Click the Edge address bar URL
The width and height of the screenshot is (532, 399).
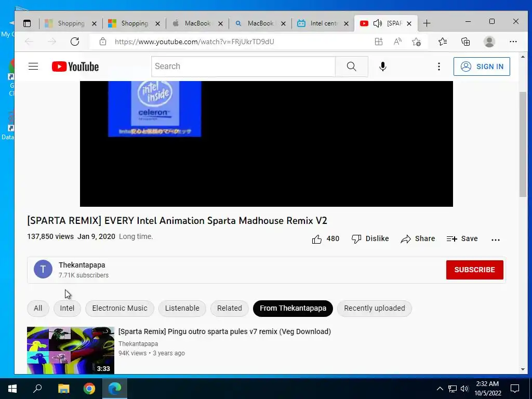pyautogui.click(x=194, y=42)
